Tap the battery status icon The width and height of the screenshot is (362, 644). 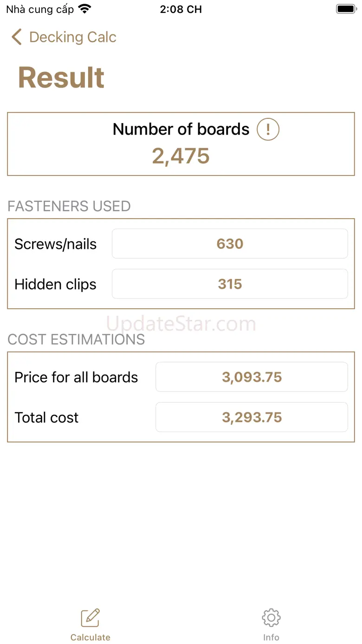click(x=345, y=9)
